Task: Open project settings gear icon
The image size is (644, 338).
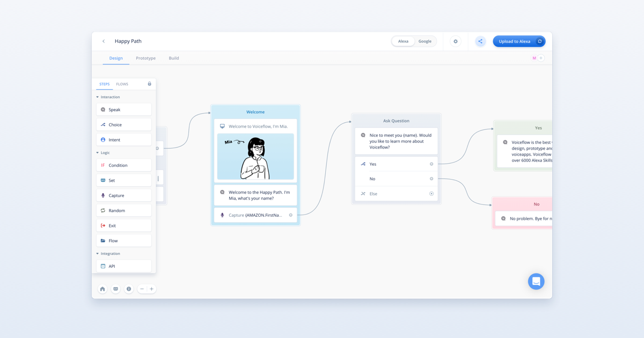Action: point(456,41)
